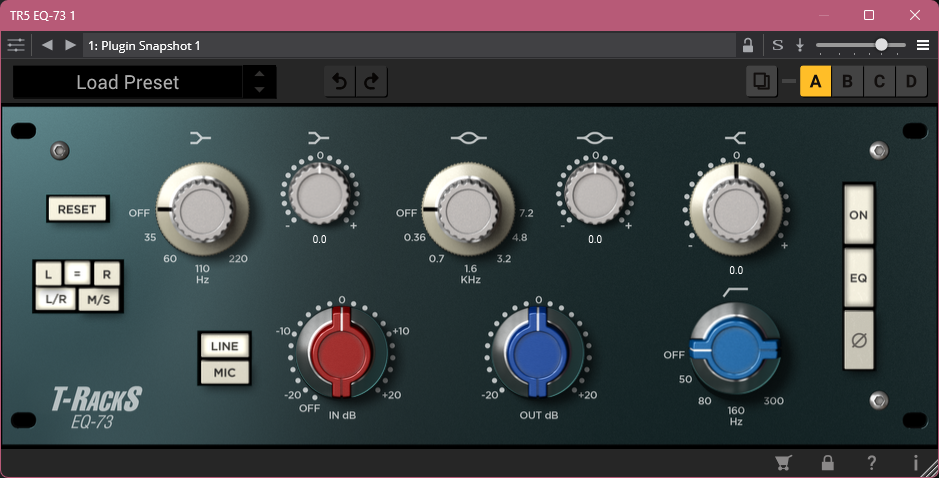Click the mid band gain knob
Image resolution: width=939 pixels, height=478 pixels.
[595, 193]
